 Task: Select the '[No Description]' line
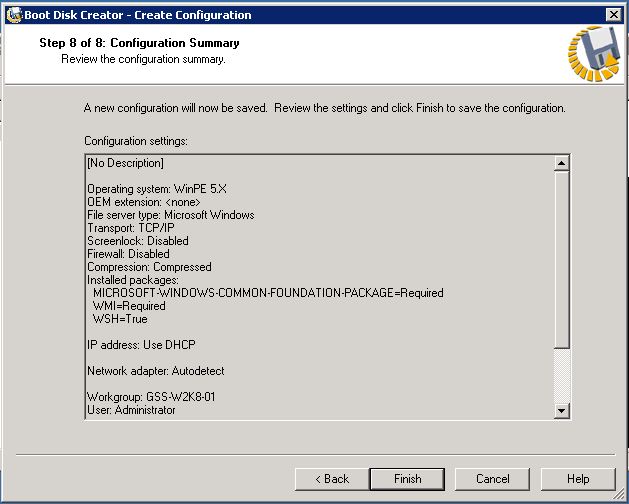click(125, 163)
